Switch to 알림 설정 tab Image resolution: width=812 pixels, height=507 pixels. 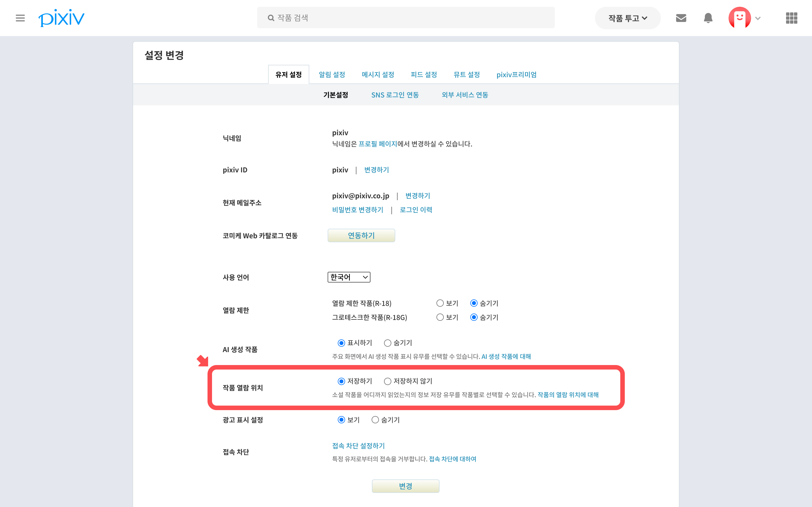click(x=332, y=74)
